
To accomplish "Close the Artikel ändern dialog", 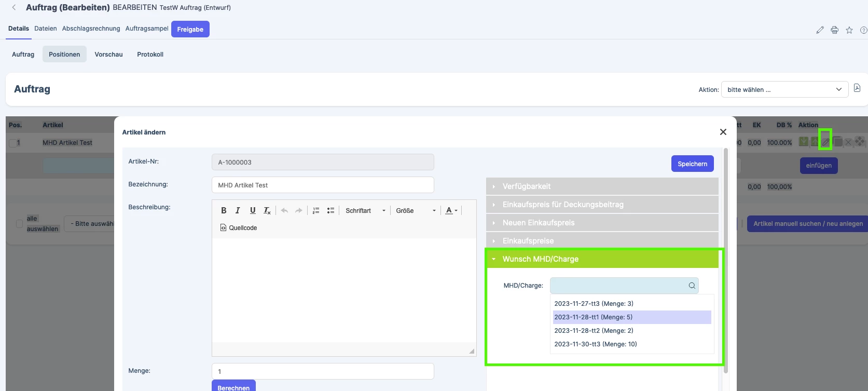I will pyautogui.click(x=723, y=132).
